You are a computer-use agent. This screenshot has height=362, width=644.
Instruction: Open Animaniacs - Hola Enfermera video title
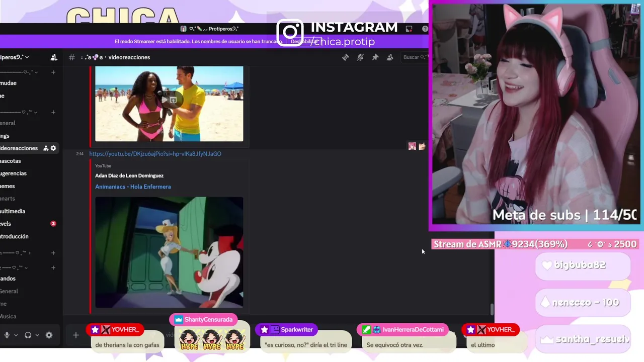133,187
